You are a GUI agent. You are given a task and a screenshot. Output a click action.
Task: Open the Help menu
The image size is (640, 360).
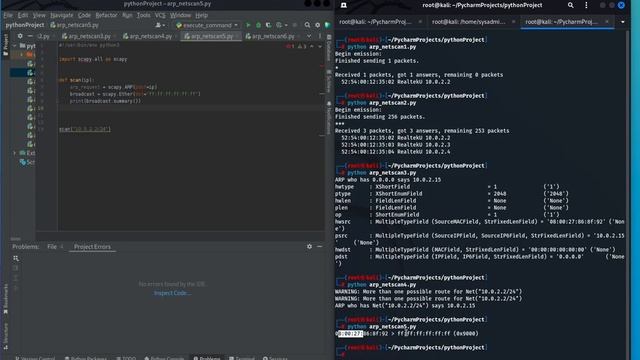point(201,15)
